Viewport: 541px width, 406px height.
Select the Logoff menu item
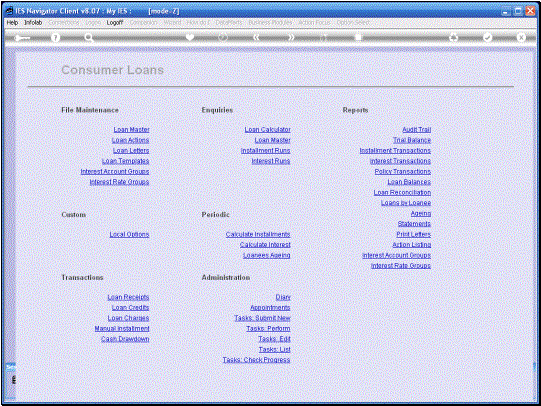(x=115, y=23)
